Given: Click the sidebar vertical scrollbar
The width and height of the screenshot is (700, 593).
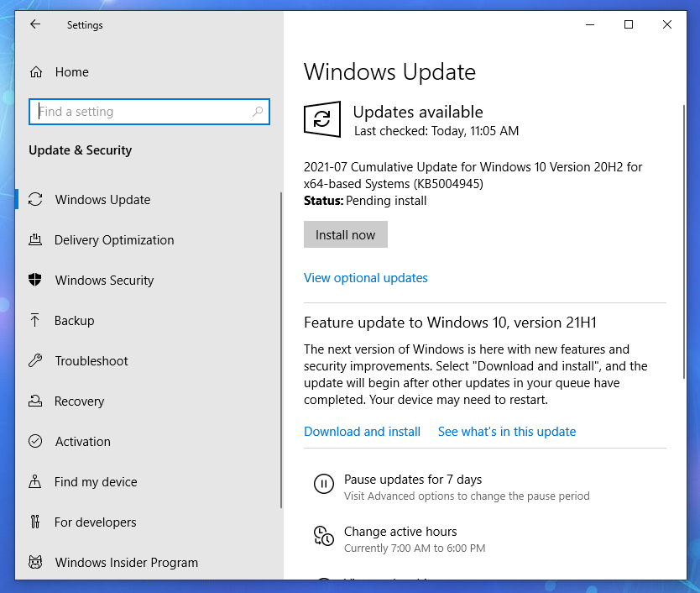Looking at the screenshot, I should 281,350.
